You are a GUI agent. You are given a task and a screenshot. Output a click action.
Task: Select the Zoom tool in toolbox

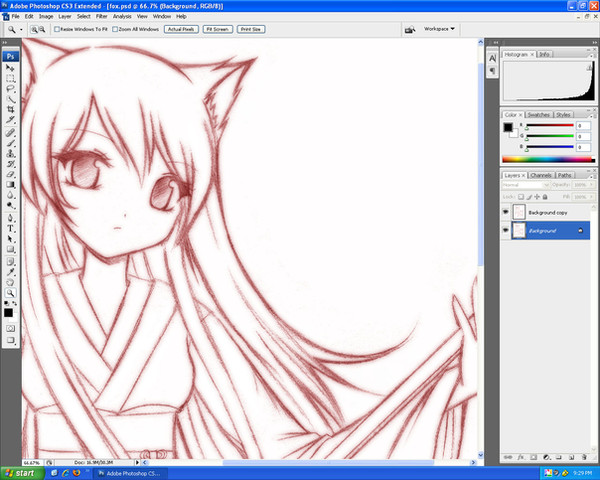coord(10,292)
